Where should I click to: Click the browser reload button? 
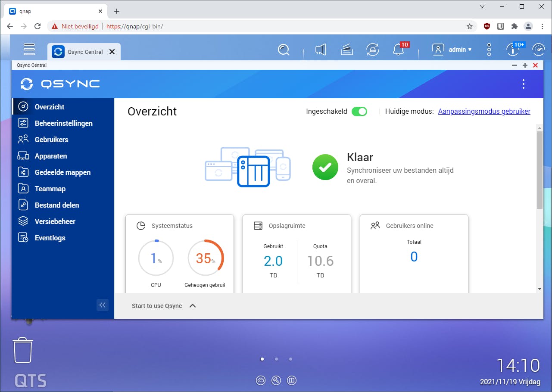point(37,26)
